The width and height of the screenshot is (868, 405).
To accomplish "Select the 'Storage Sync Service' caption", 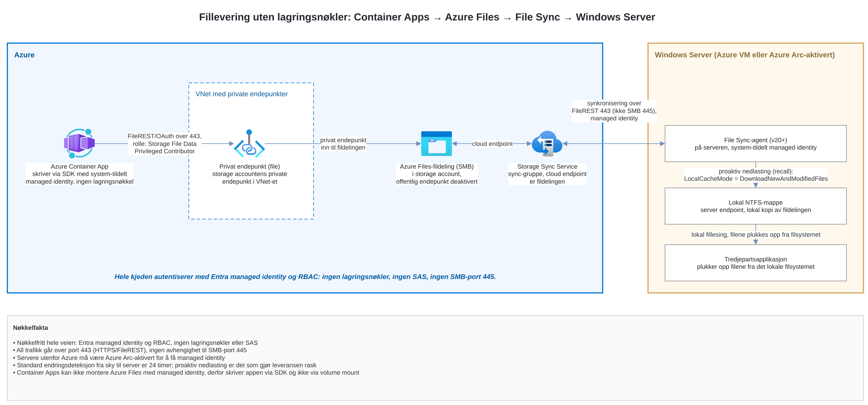I will click(547, 174).
